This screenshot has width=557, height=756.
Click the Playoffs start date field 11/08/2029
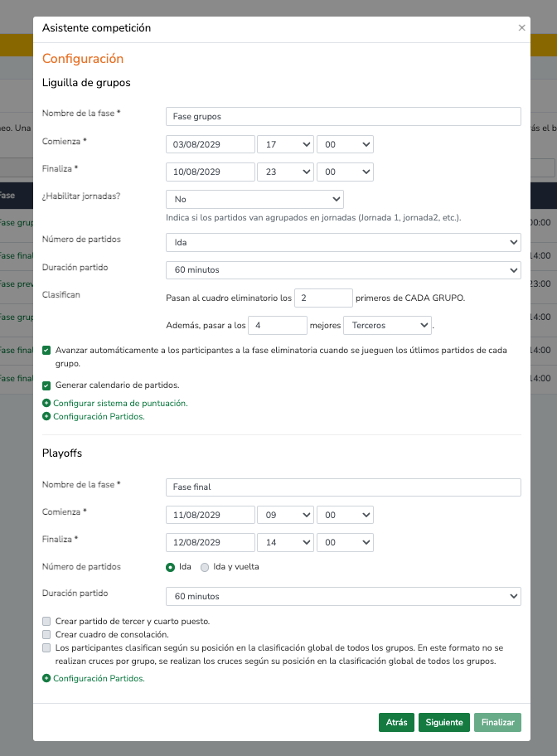(x=211, y=514)
